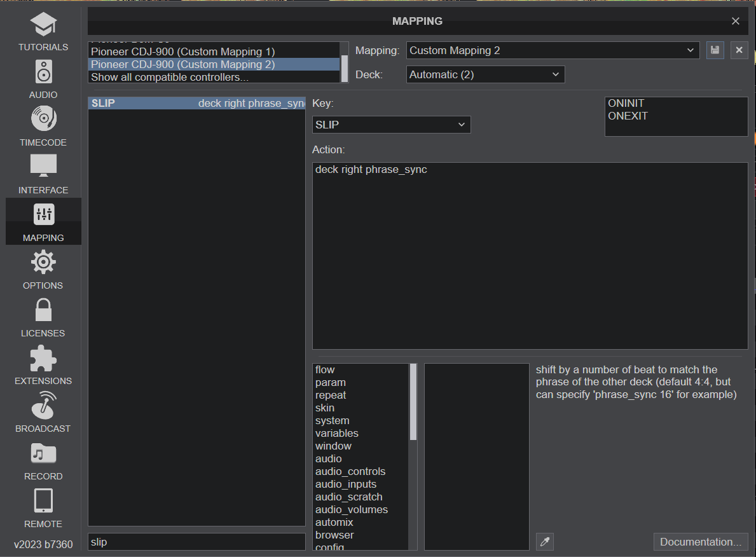Open the Deck dropdown showing Automatic (2)

point(485,74)
